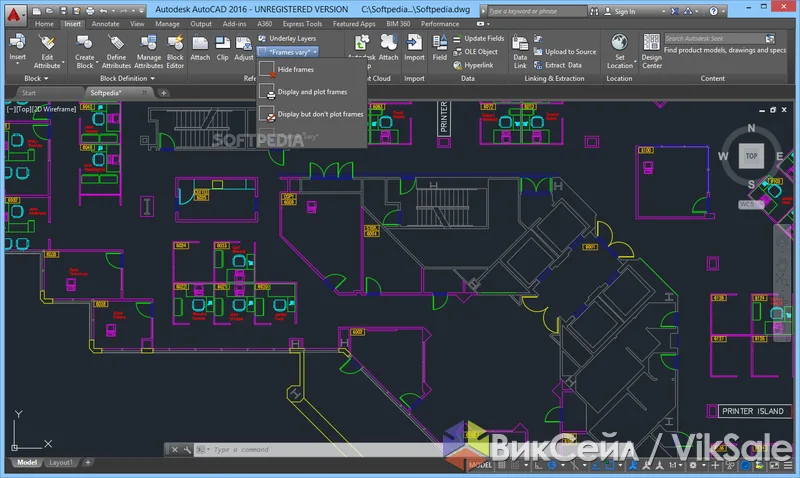Image resolution: width=800 pixels, height=478 pixels.
Task: Toggle Clean Screen icon in status bar
Action: [x=774, y=465]
